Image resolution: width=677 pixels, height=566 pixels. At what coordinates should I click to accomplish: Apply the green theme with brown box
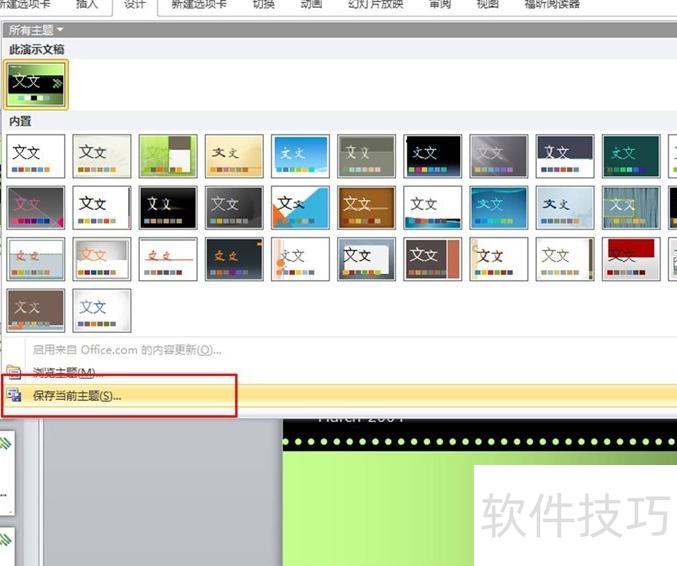pyautogui.click(x=168, y=156)
